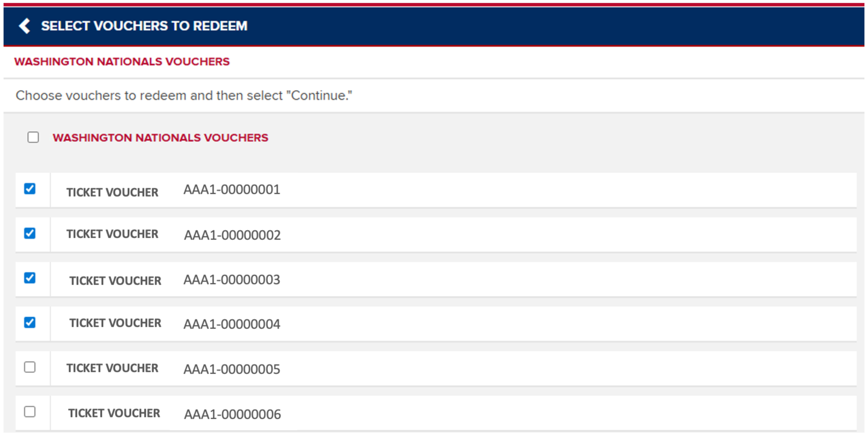Toggle the select-all Washington Nationals Vouchers checkbox
Viewport: 868px width, 435px height.
[33, 138]
